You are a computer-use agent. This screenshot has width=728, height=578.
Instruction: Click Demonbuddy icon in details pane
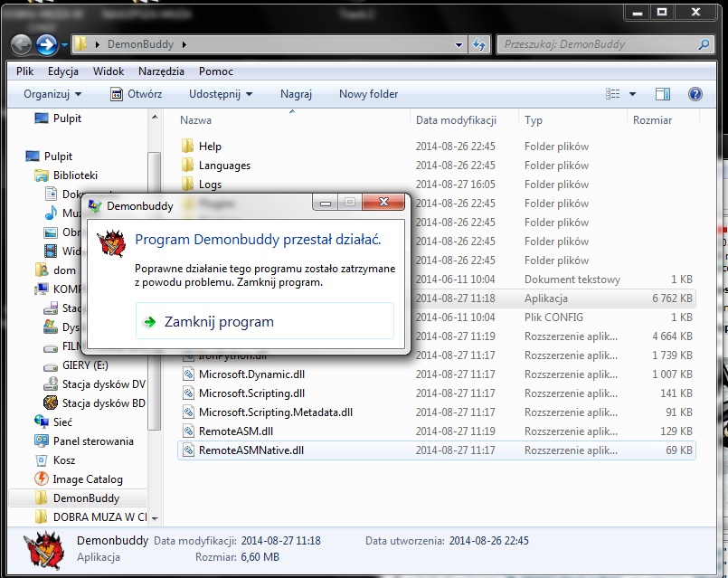44,550
